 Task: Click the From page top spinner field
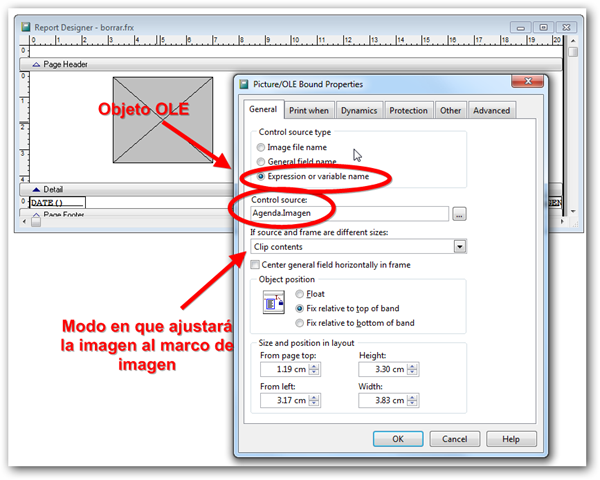click(290, 369)
